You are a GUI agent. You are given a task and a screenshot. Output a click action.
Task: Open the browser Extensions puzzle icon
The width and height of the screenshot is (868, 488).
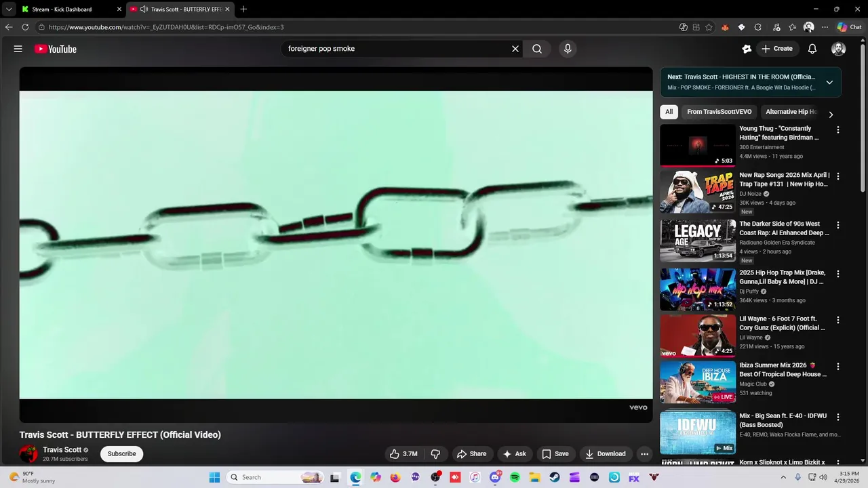point(758,27)
